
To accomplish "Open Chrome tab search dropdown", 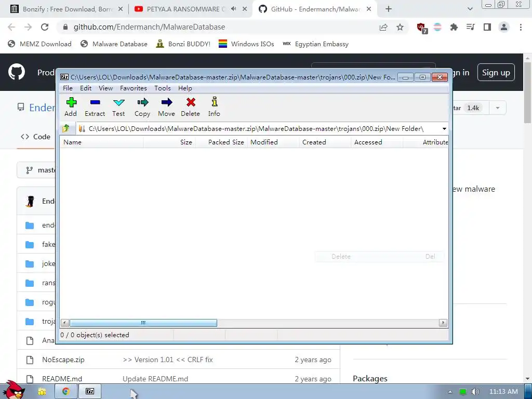I will pos(470,9).
